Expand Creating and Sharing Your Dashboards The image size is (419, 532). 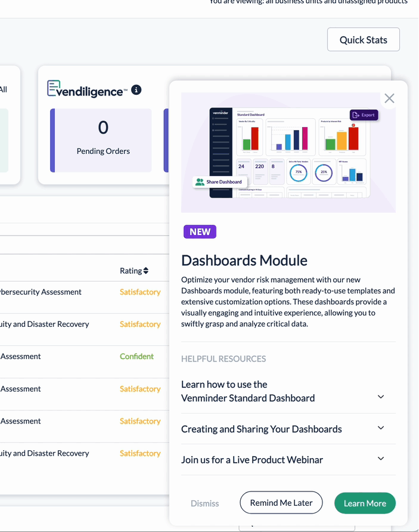pos(288,429)
